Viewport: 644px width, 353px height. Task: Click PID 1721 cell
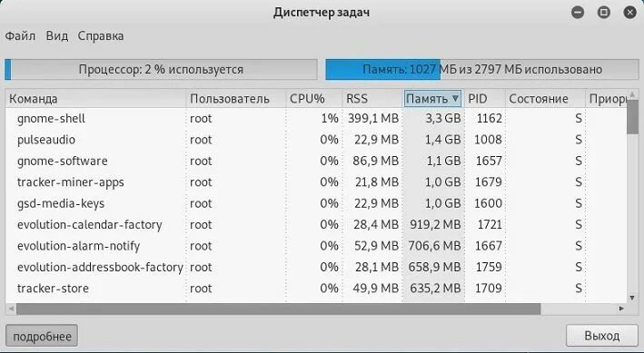(490, 225)
